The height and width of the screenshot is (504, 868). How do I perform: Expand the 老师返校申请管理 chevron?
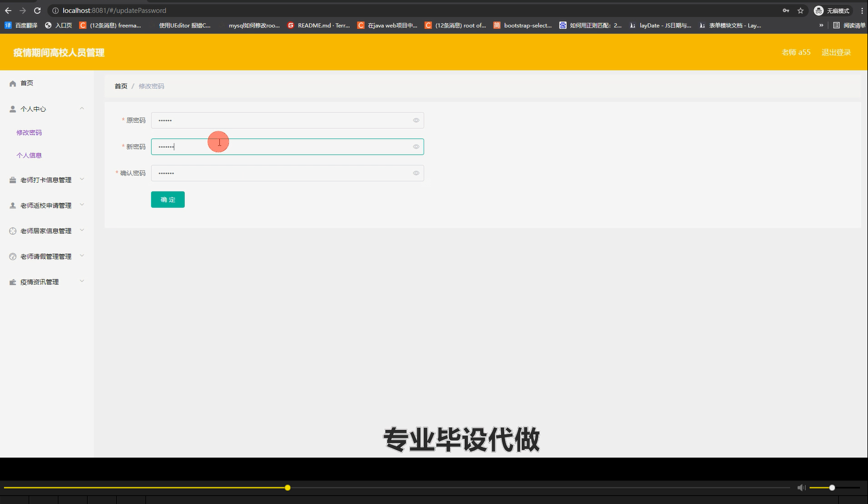(82, 205)
